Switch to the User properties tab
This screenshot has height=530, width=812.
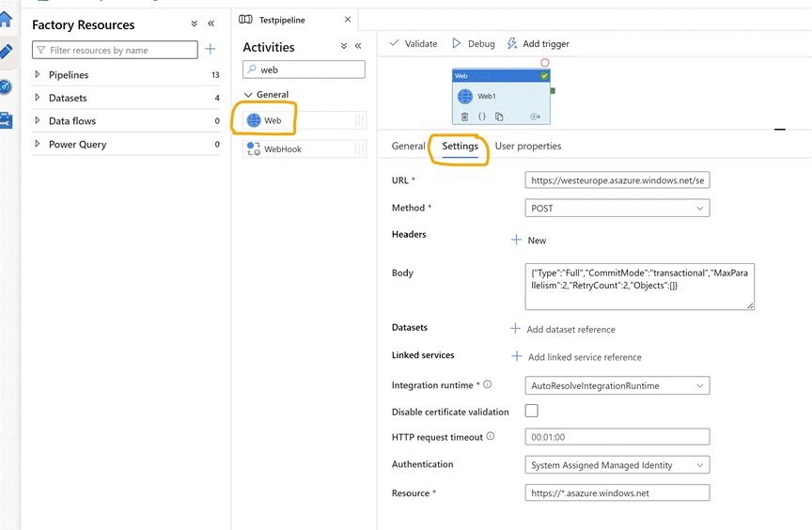[x=528, y=147]
